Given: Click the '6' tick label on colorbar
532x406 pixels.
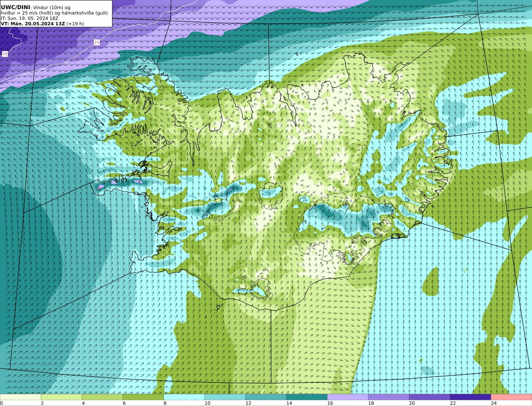Looking at the screenshot, I should [x=124, y=403].
